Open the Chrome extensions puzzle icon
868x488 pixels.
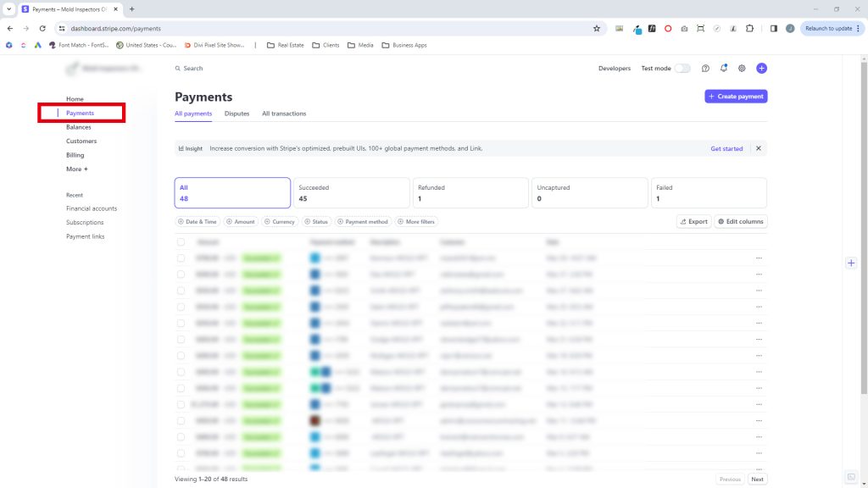pyautogui.click(x=749, y=28)
